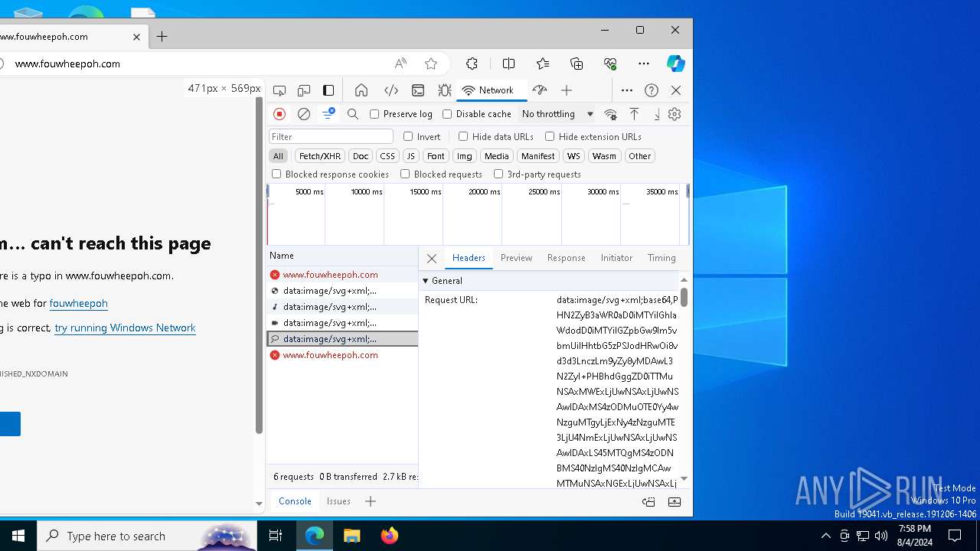
Task: Toggle the inspect element picker tool
Action: point(279,90)
